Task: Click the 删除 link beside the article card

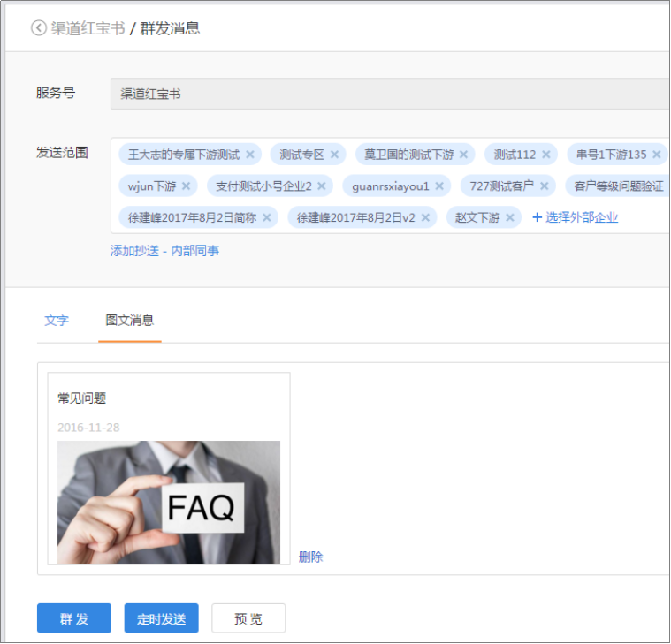Action: click(x=310, y=557)
